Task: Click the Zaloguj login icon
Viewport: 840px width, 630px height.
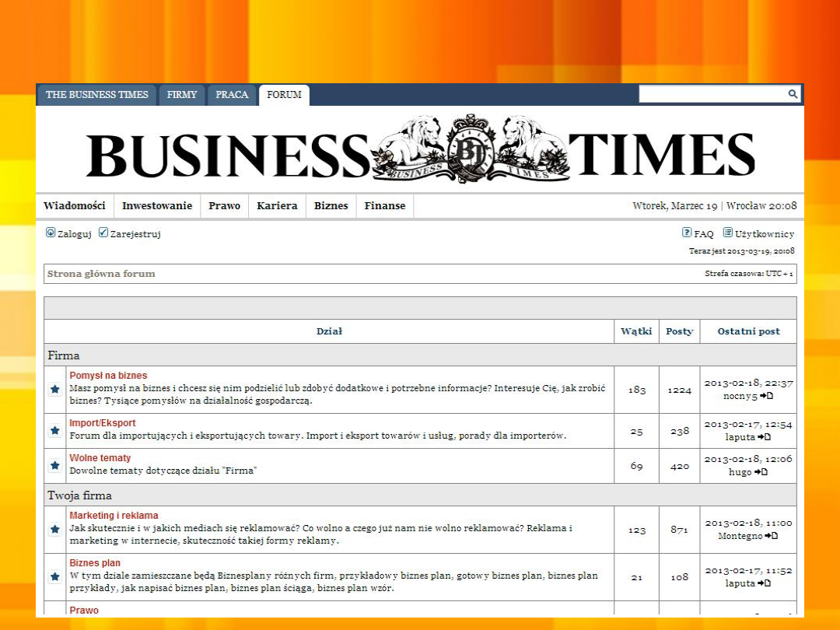Action: pos(51,233)
